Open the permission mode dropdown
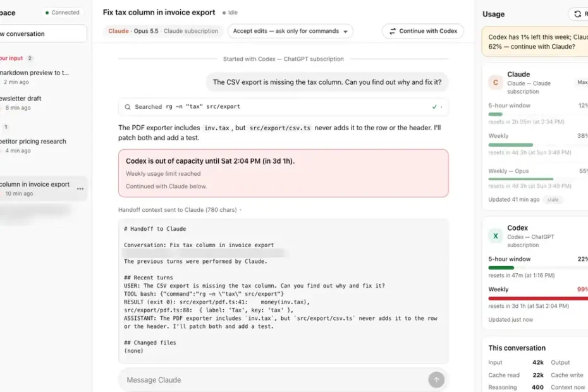The height and width of the screenshot is (392, 588). point(290,31)
